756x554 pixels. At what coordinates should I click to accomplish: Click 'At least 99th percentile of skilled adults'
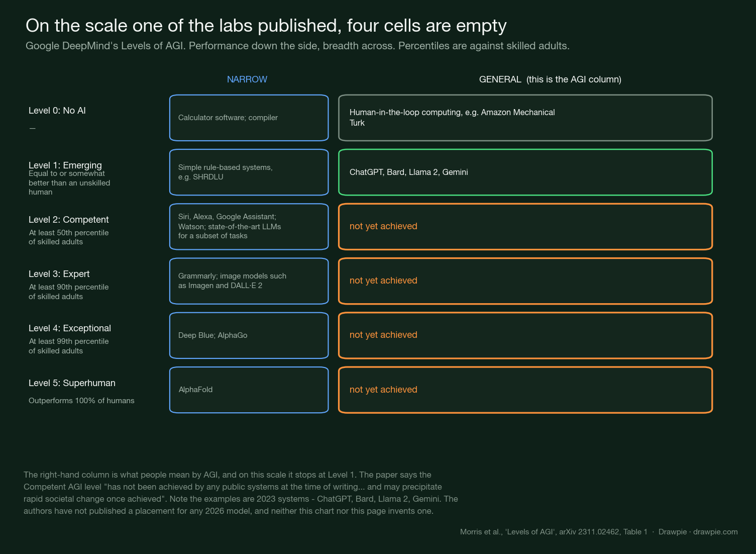click(x=69, y=346)
